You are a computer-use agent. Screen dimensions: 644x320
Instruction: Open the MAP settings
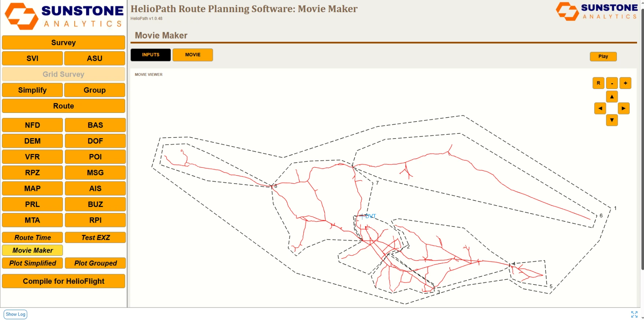coord(32,188)
